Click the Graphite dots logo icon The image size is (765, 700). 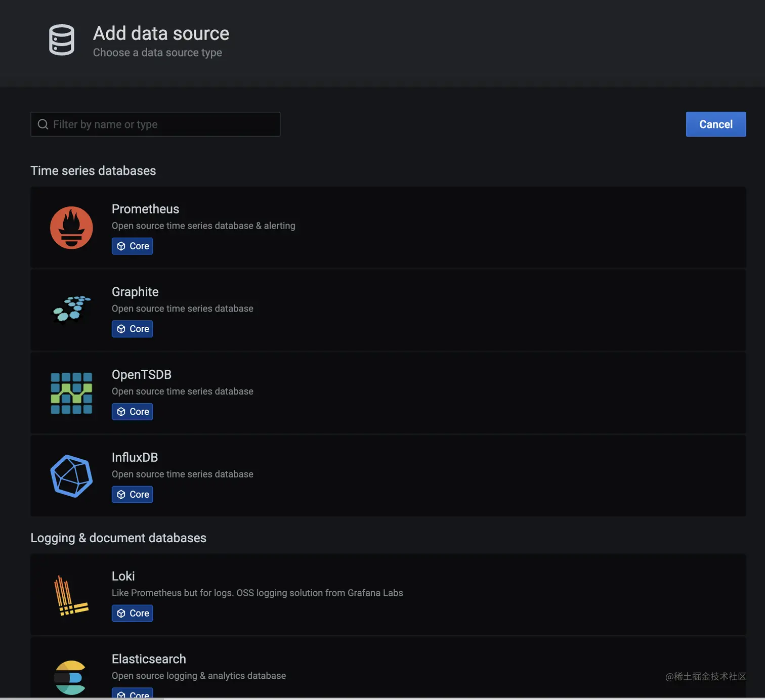pos(72,309)
